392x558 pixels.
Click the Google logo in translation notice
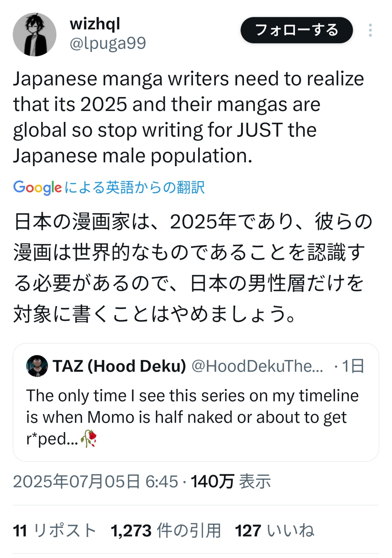38,187
